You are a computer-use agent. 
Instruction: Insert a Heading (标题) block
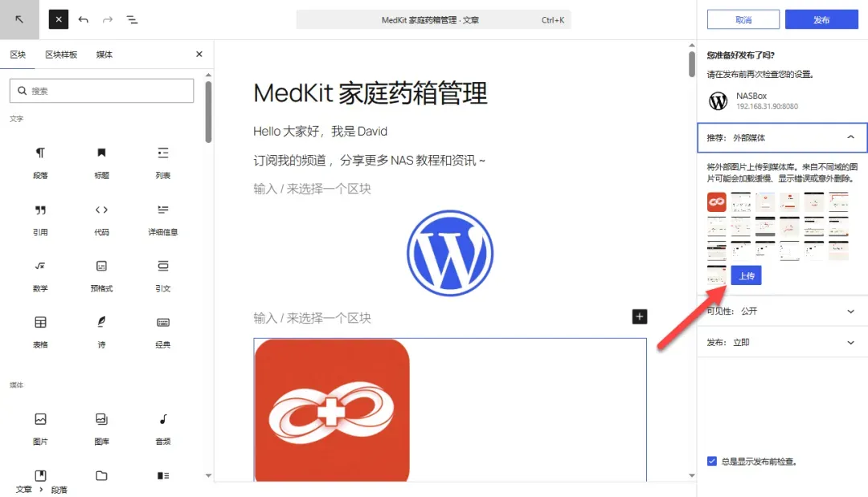point(101,162)
